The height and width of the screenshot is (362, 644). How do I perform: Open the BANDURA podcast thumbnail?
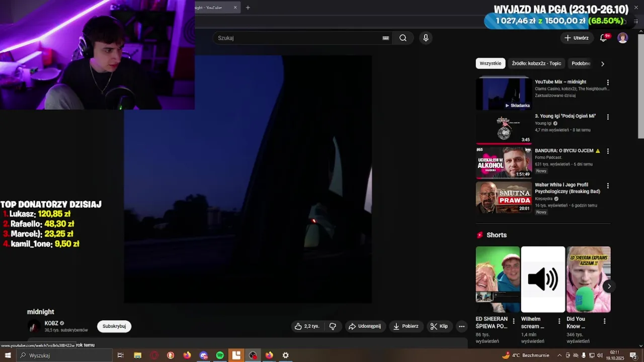(x=504, y=162)
